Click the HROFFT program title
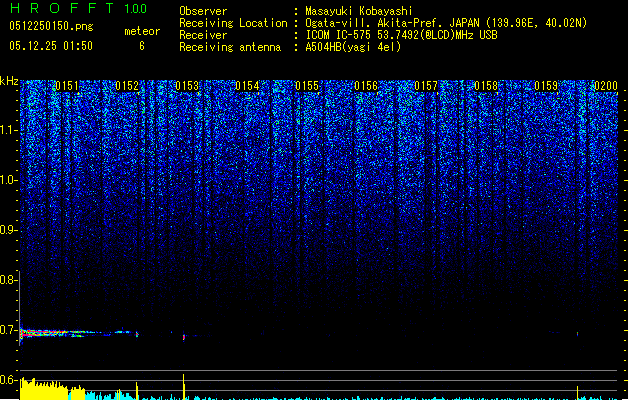Viewport: 629px width, 400px height. (x=63, y=8)
